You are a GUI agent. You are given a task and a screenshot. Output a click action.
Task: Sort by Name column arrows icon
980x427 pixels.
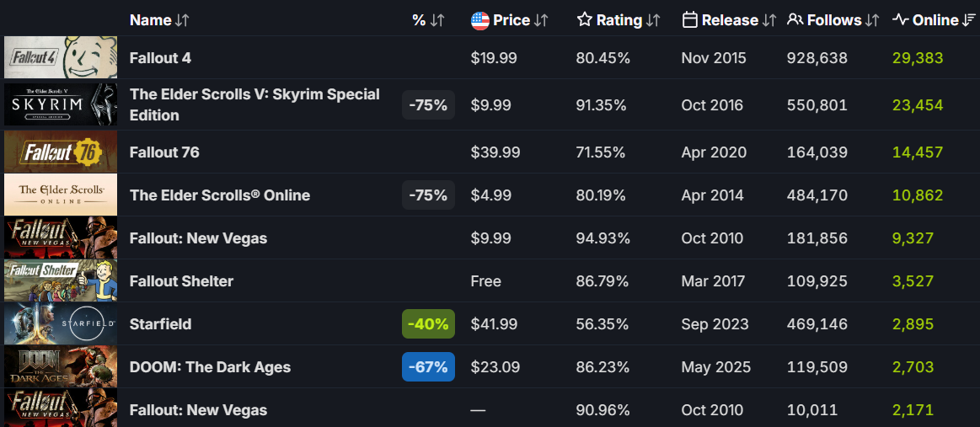click(x=182, y=20)
